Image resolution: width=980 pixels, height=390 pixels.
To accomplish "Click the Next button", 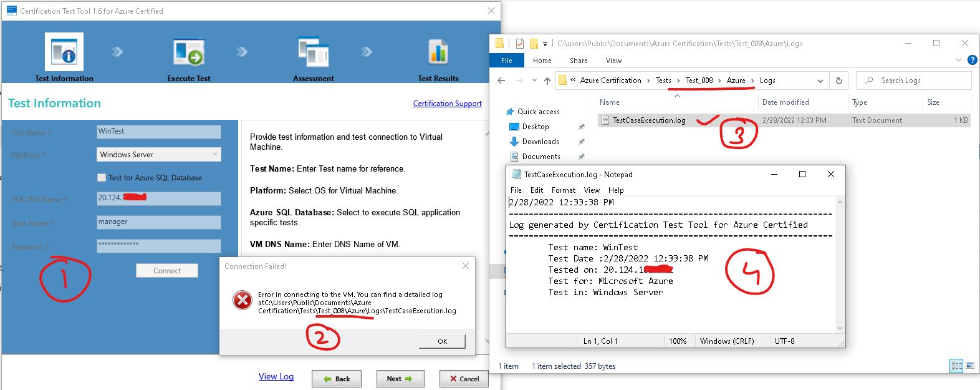I will pos(400,379).
